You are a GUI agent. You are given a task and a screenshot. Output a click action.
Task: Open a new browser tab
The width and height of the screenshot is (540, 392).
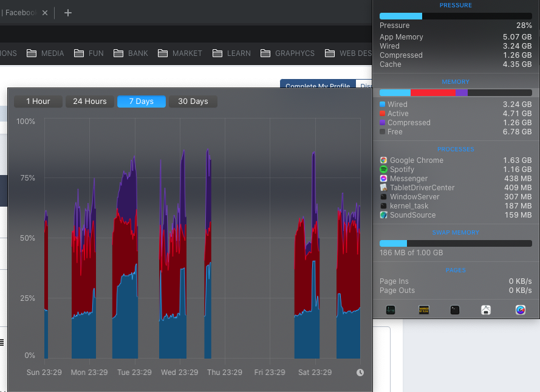68,13
